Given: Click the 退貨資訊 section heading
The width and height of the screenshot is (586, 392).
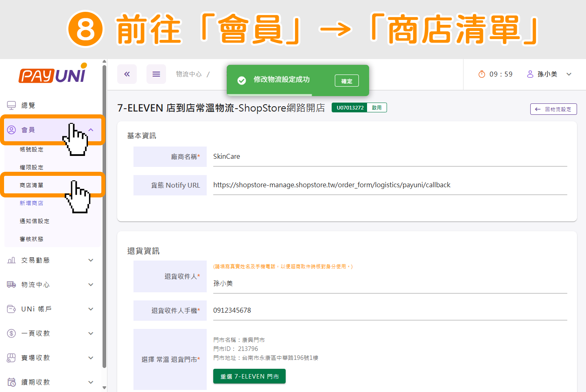Looking at the screenshot, I should click(x=143, y=251).
